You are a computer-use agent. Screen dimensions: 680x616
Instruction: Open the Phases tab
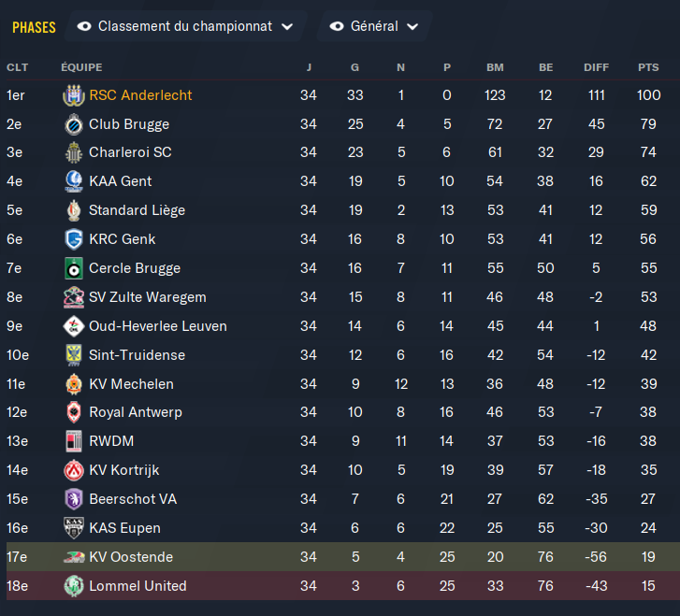(34, 27)
